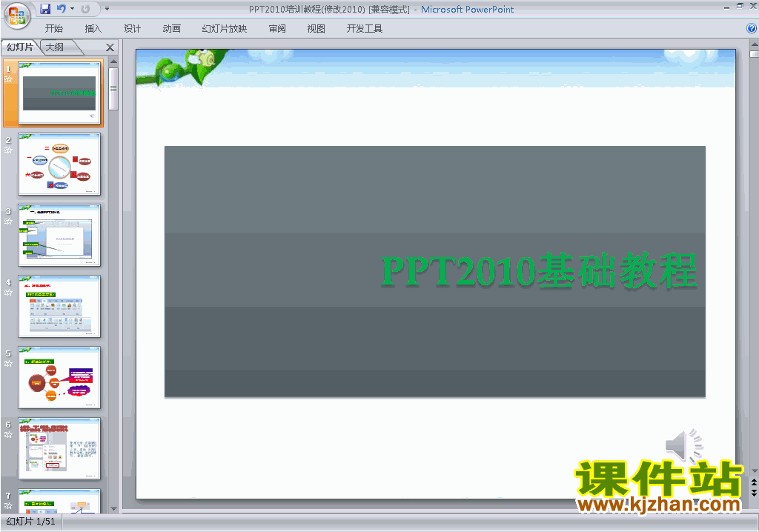
Task: Open PowerPoint help question-mark icon
Action: click(x=752, y=29)
